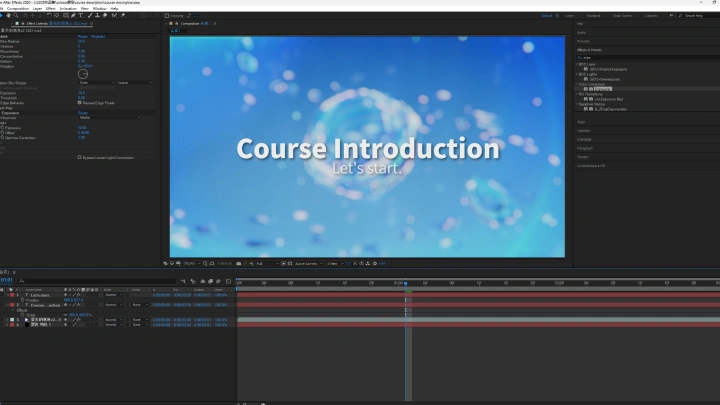Open the Active Camera dropdown
This screenshot has height=405, width=720.
point(309,264)
